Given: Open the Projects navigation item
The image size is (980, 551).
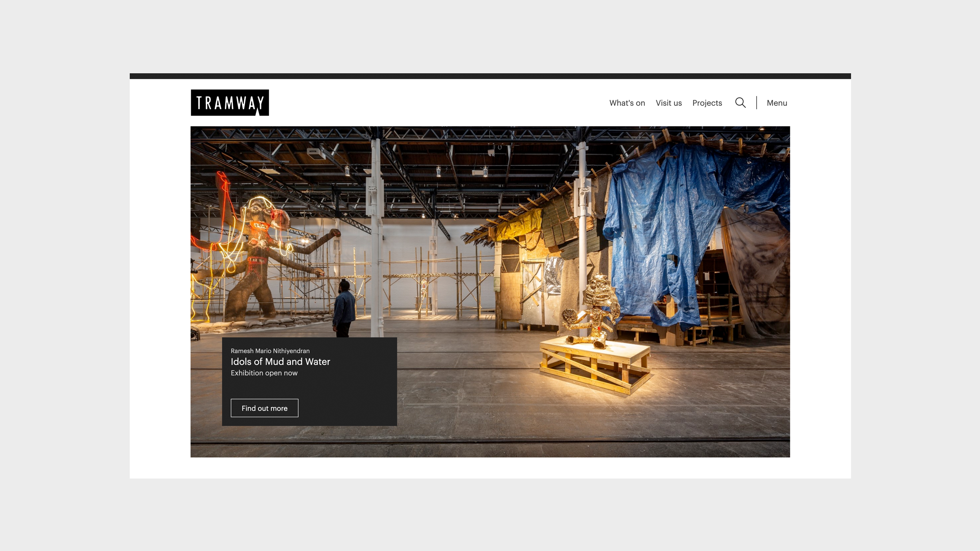Looking at the screenshot, I should click(x=707, y=103).
